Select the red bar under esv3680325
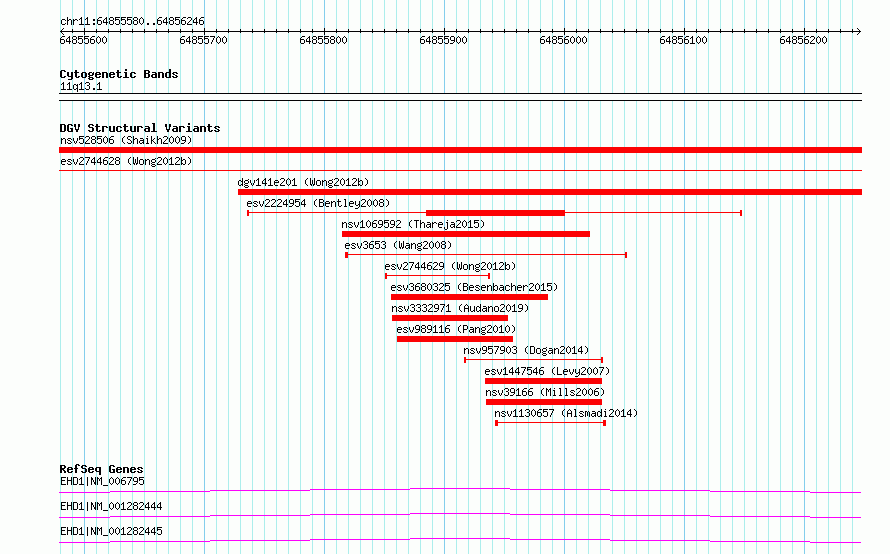 469,297
